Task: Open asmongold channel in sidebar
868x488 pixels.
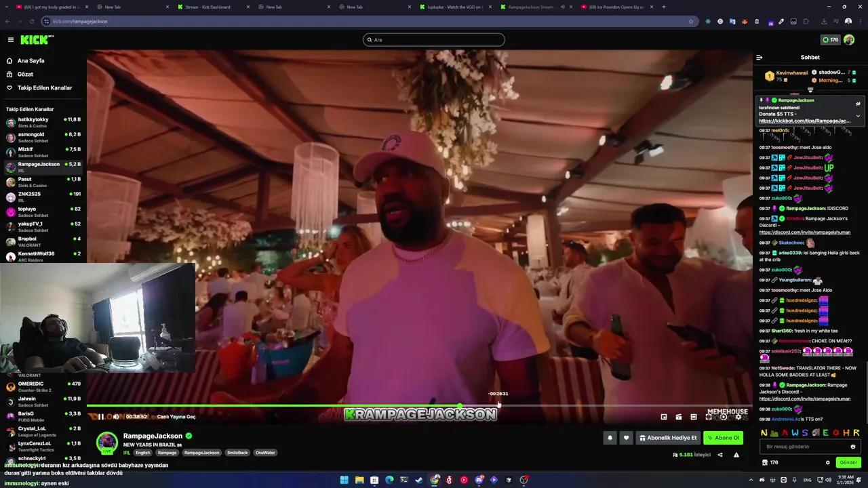Action: (43, 137)
